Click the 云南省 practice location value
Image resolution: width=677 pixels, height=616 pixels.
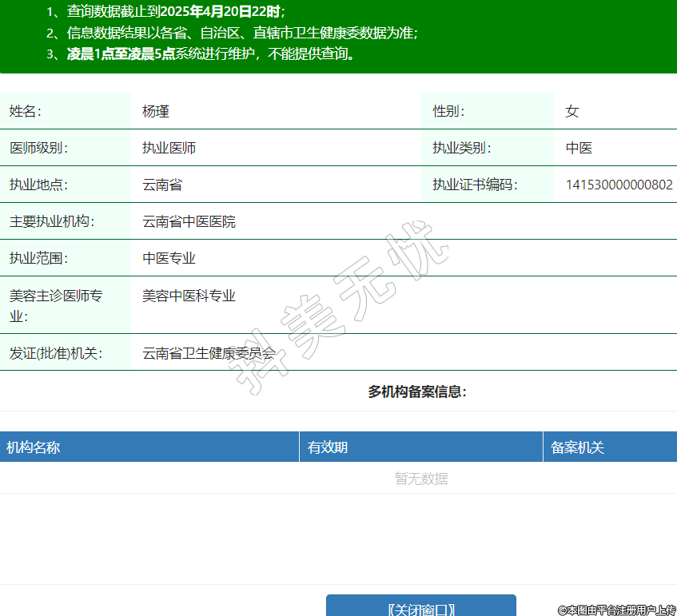coord(162,185)
